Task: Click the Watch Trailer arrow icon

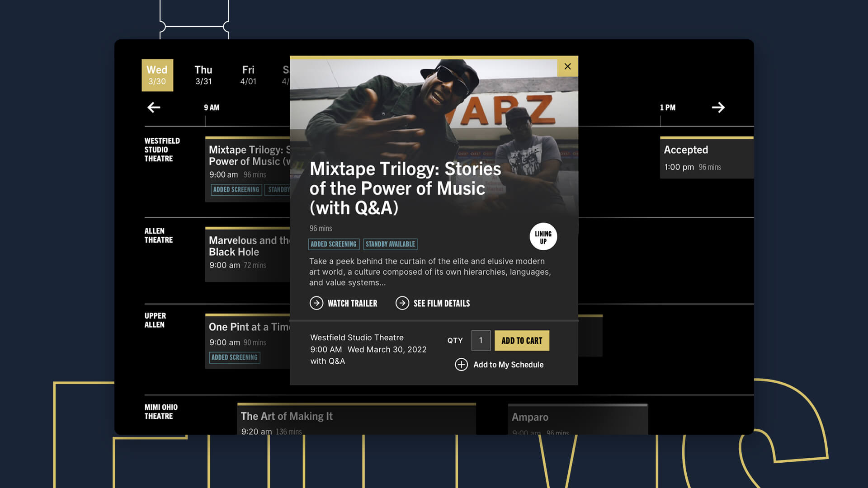Action: pyautogui.click(x=316, y=303)
